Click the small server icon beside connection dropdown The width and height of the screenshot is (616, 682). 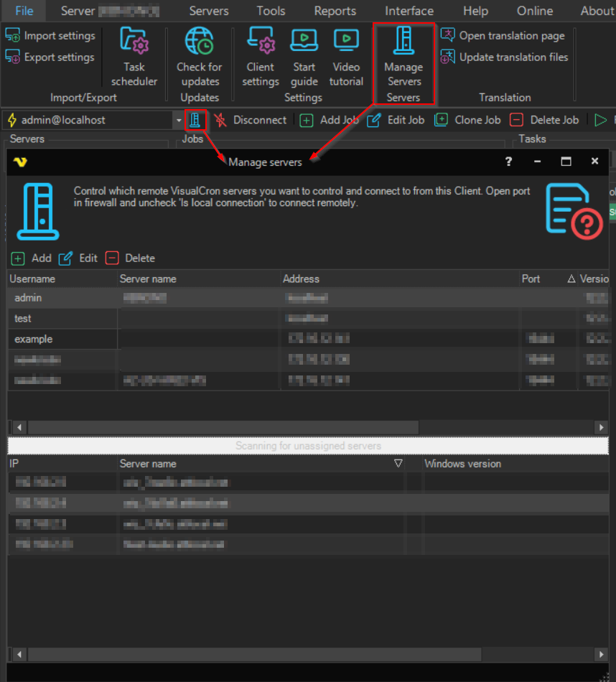(195, 120)
